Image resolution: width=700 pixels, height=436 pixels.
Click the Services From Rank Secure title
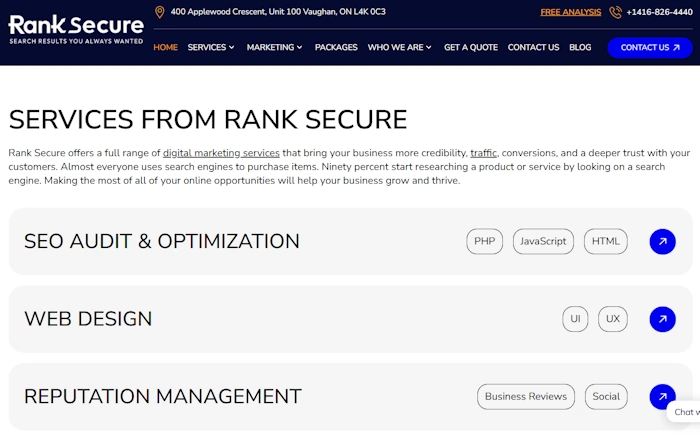(208, 120)
